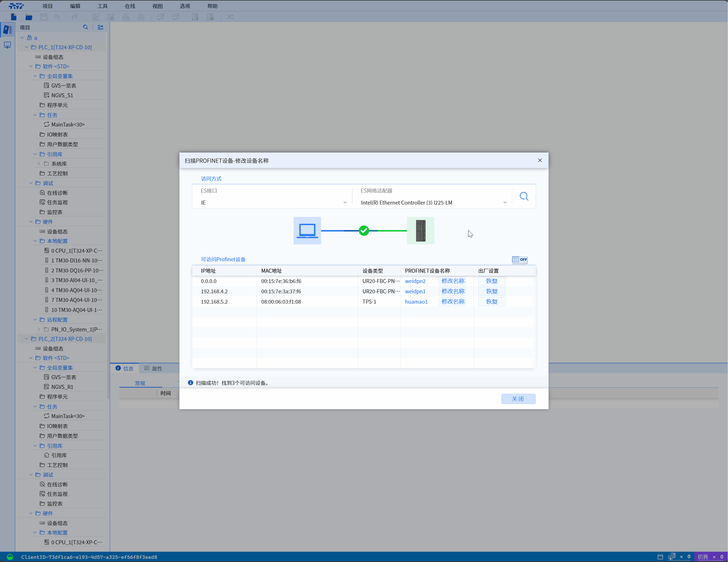Open the ES接口 IE dropdown
The image size is (728, 562).
[x=345, y=203]
